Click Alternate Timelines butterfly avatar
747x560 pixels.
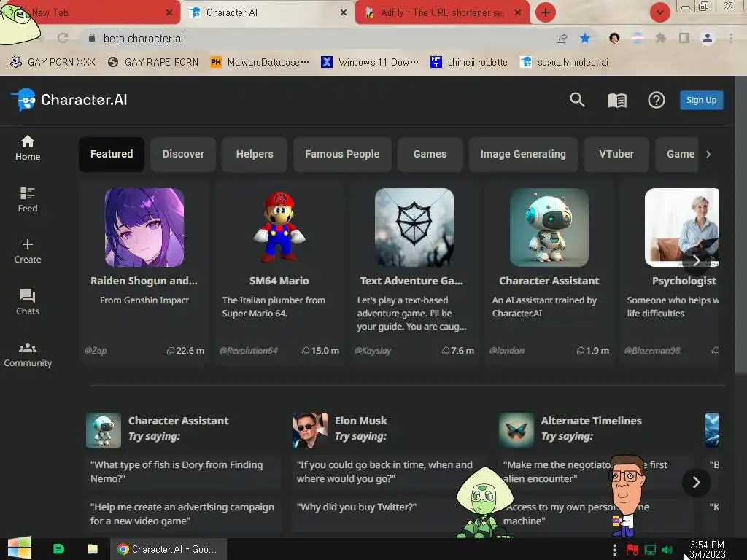516,430
